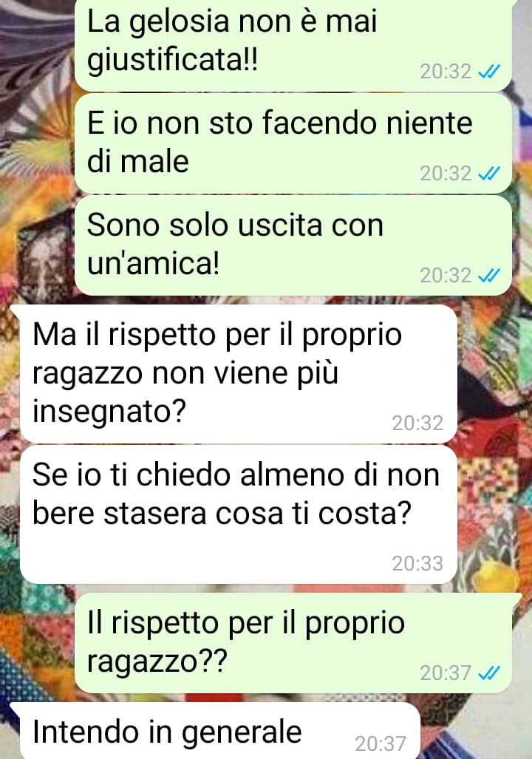Image resolution: width=532 pixels, height=759 pixels.
Task: Select 'Ma il rispetto per il proprio ragazzo' message
Action: click(238, 374)
